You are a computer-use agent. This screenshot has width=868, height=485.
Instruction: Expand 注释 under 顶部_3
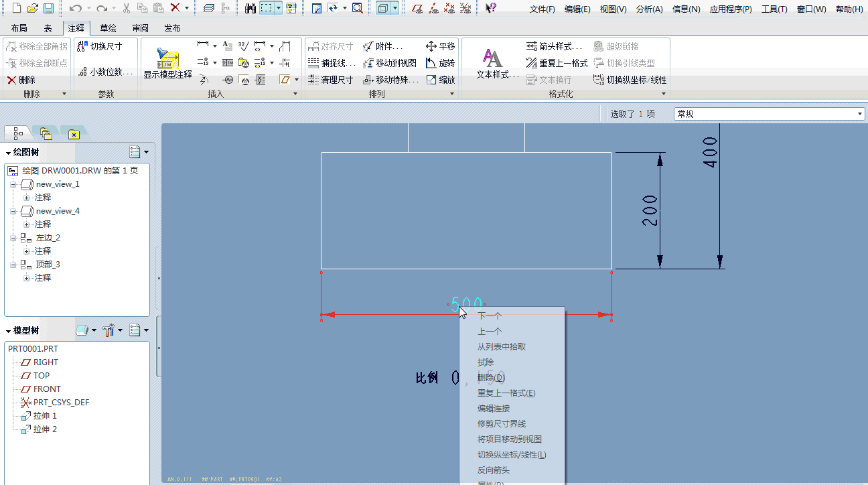(26, 278)
